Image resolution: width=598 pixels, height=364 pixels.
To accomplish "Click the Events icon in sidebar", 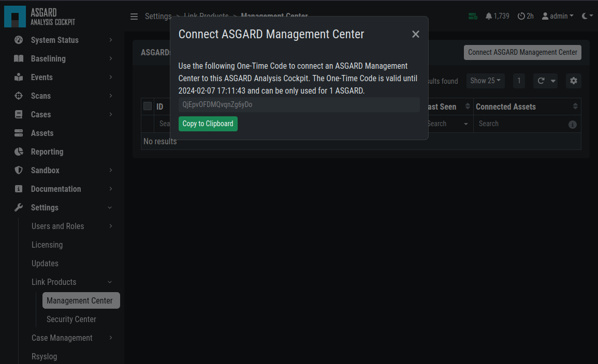I will pos(18,77).
